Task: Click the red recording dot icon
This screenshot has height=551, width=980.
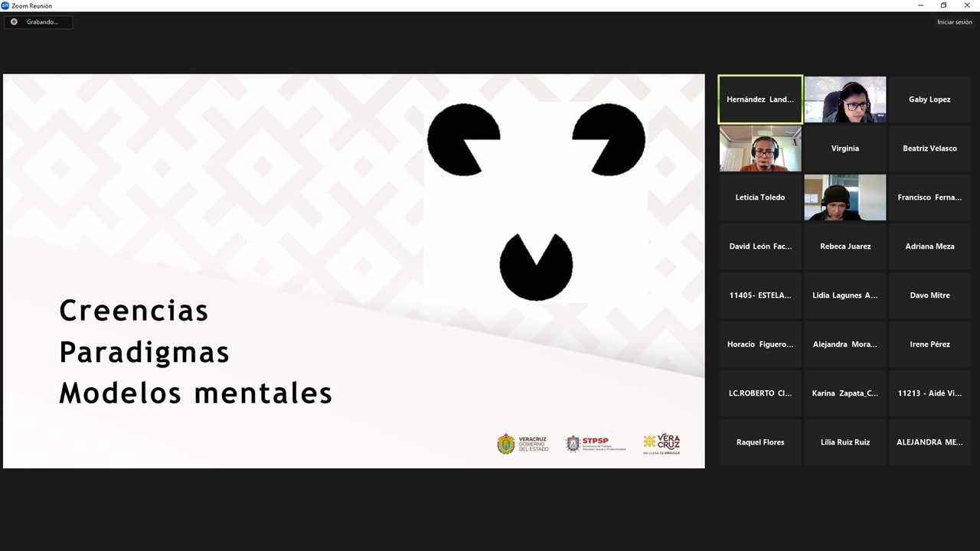Action: tap(14, 22)
